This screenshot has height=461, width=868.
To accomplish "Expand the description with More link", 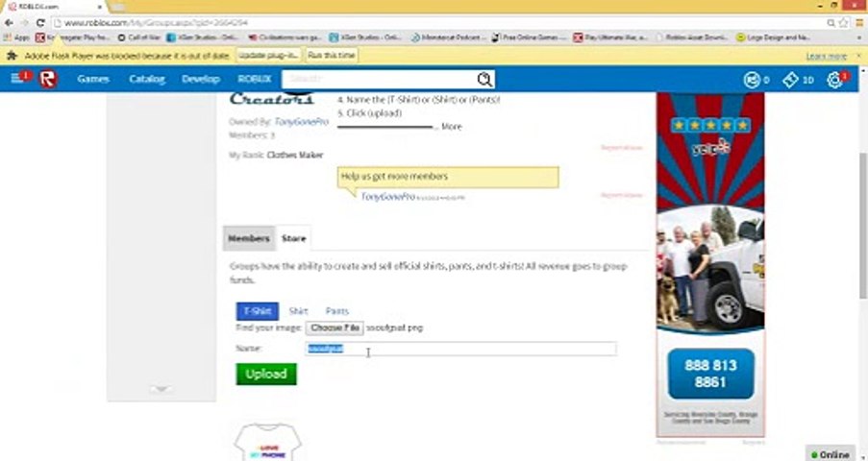I will tap(451, 126).
